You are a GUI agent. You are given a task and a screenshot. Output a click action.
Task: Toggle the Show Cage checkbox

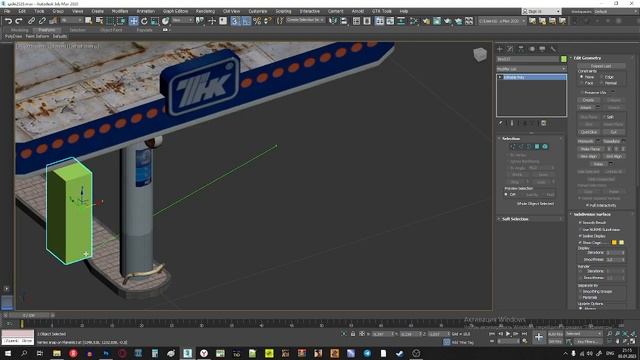pyautogui.click(x=580, y=242)
